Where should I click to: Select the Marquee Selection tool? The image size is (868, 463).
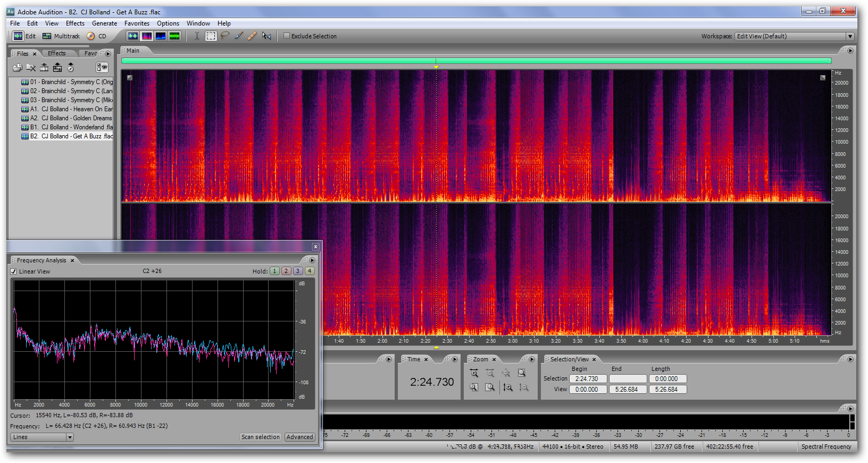[x=211, y=36]
